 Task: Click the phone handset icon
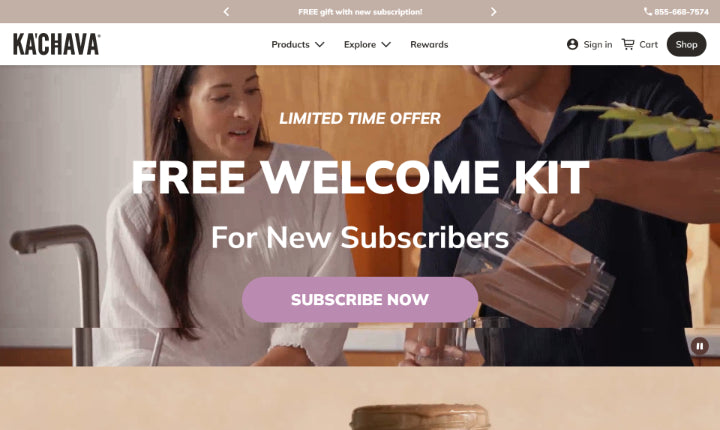[x=647, y=11]
